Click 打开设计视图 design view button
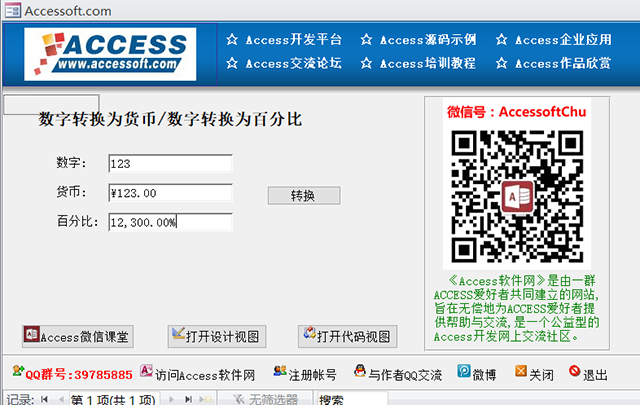The image size is (640, 405). click(x=217, y=336)
